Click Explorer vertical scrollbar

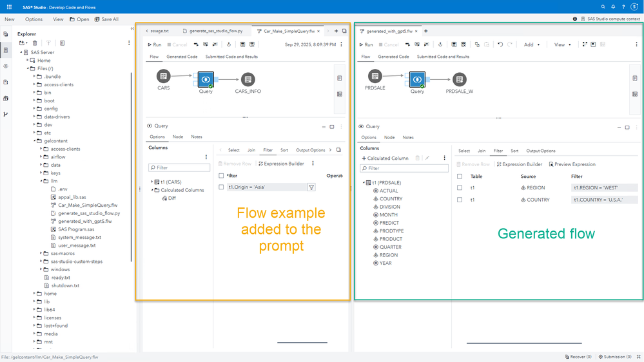(x=132, y=166)
